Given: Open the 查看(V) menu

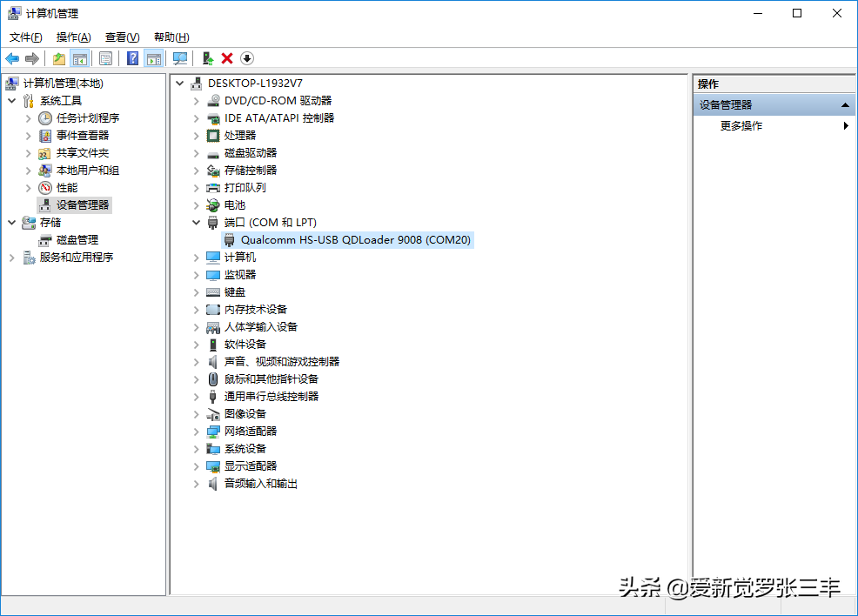Looking at the screenshot, I should [x=122, y=37].
